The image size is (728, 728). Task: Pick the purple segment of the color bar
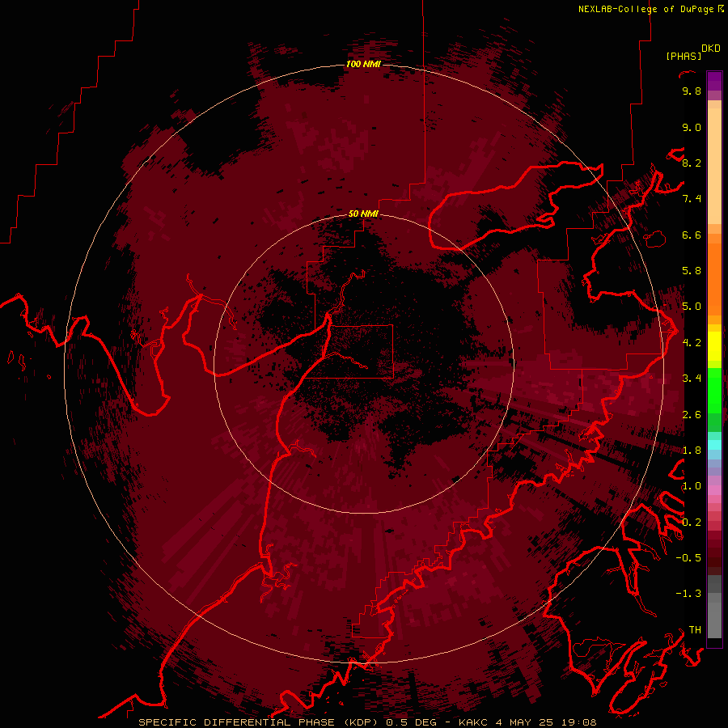(x=714, y=81)
